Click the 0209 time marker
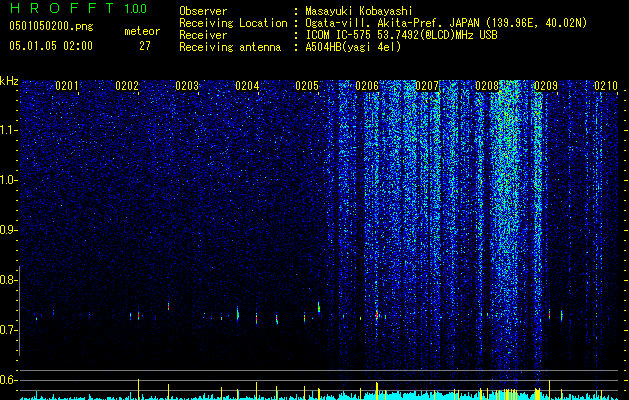Screen dimensions: 629x400 [546, 86]
